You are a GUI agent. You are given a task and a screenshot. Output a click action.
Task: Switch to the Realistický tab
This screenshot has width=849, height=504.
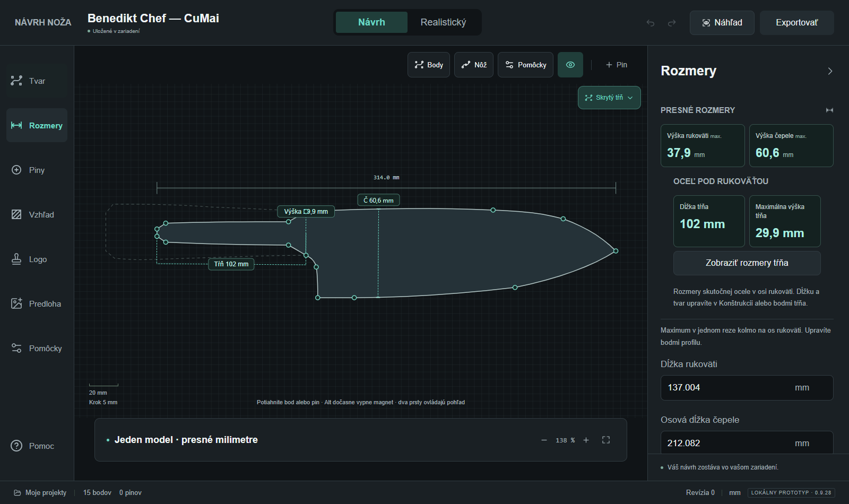click(443, 22)
